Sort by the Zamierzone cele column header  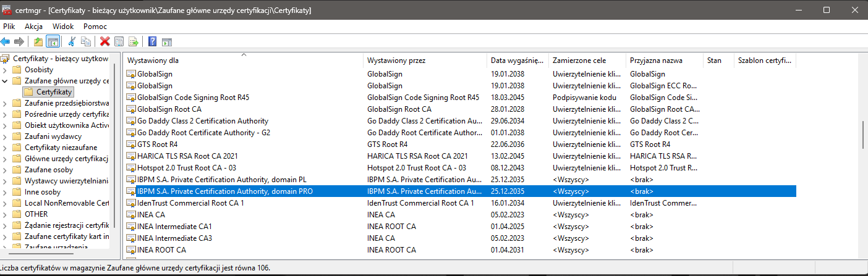click(588, 61)
